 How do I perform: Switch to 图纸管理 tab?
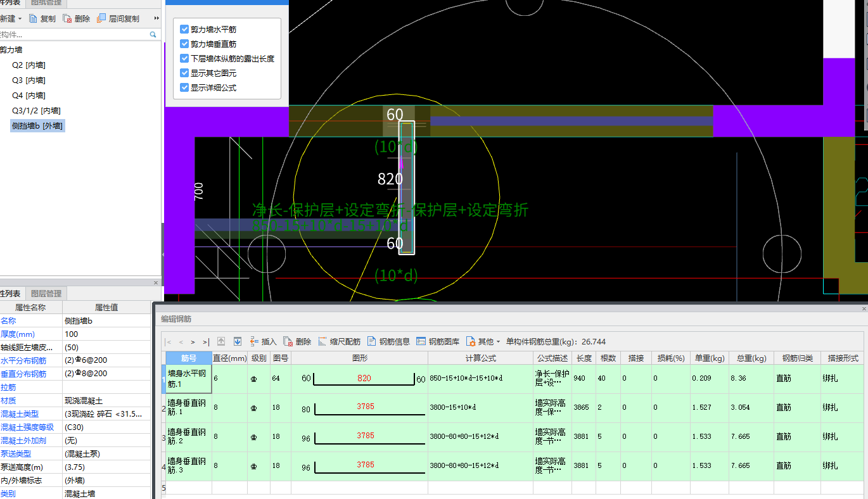click(46, 3)
